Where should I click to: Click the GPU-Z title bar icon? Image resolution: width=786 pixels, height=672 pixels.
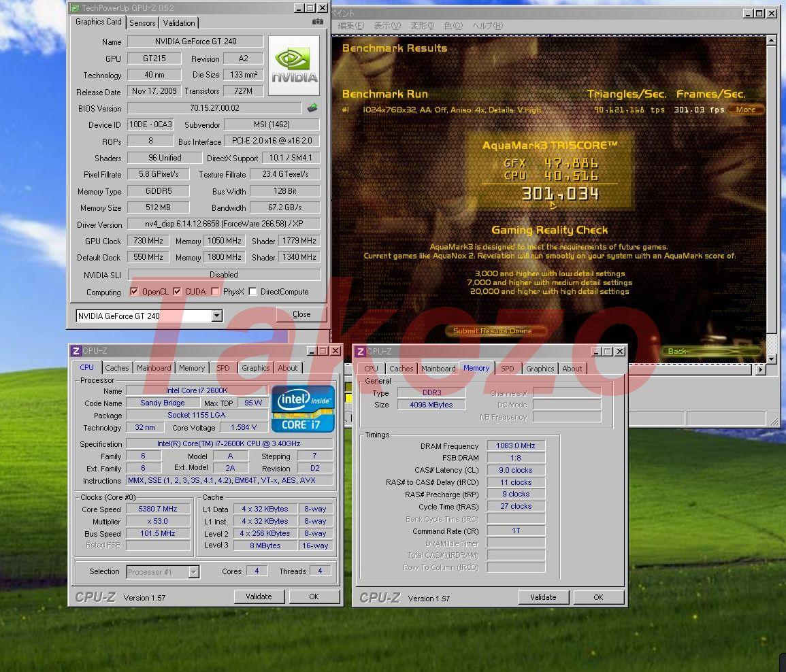point(75,8)
